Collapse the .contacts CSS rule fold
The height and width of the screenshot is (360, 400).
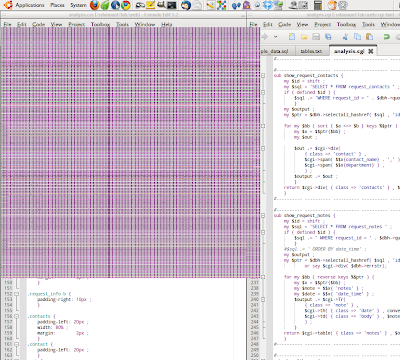pos(16,316)
